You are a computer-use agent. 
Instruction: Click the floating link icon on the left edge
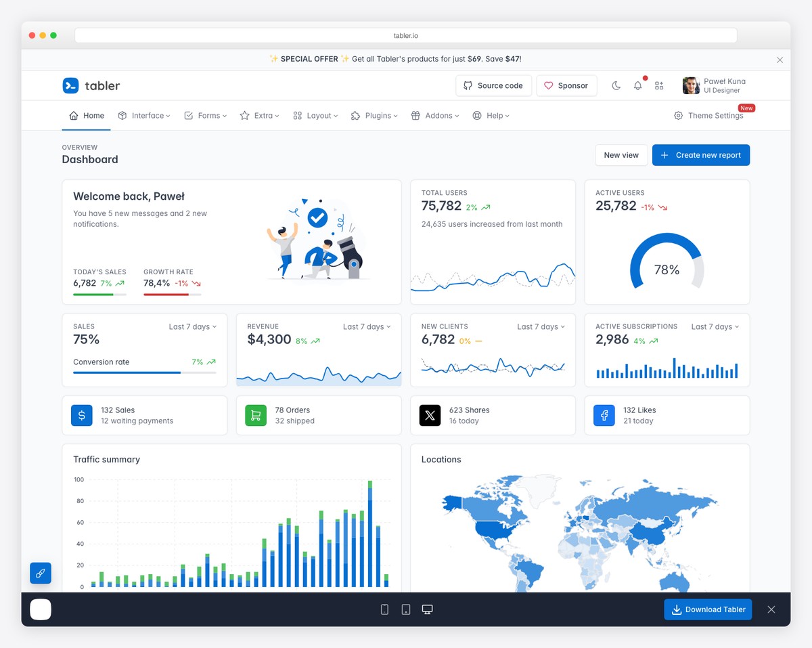point(41,573)
